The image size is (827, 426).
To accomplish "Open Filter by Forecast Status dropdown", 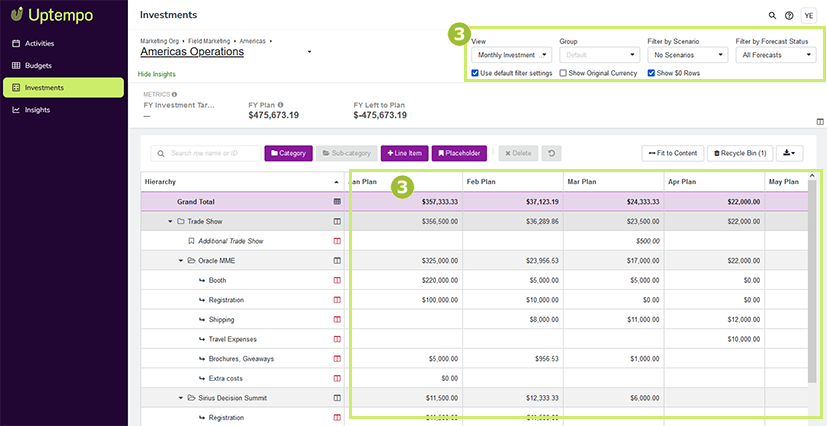I will (x=776, y=55).
